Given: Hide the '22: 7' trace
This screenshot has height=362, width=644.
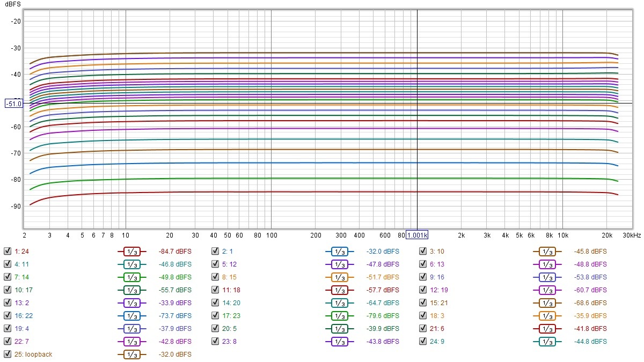Looking at the screenshot, I should point(8,341).
